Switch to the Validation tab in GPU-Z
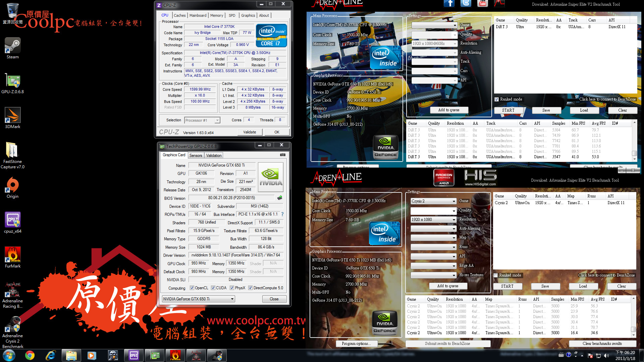The height and width of the screenshot is (362, 644). 214,156
